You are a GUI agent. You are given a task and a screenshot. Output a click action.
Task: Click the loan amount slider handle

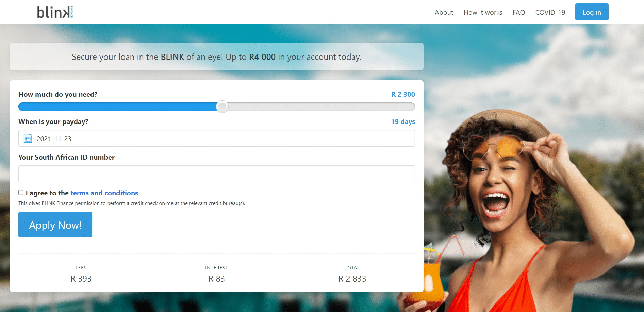click(x=222, y=107)
